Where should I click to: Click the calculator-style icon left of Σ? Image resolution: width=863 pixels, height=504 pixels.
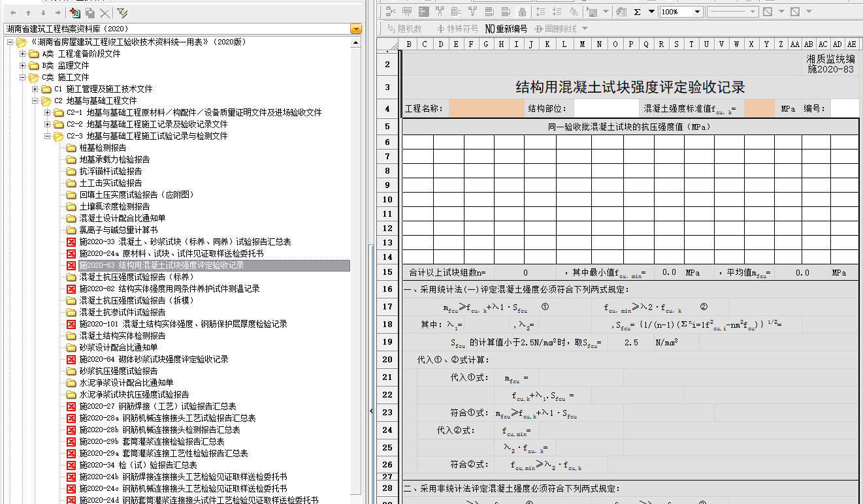click(621, 12)
